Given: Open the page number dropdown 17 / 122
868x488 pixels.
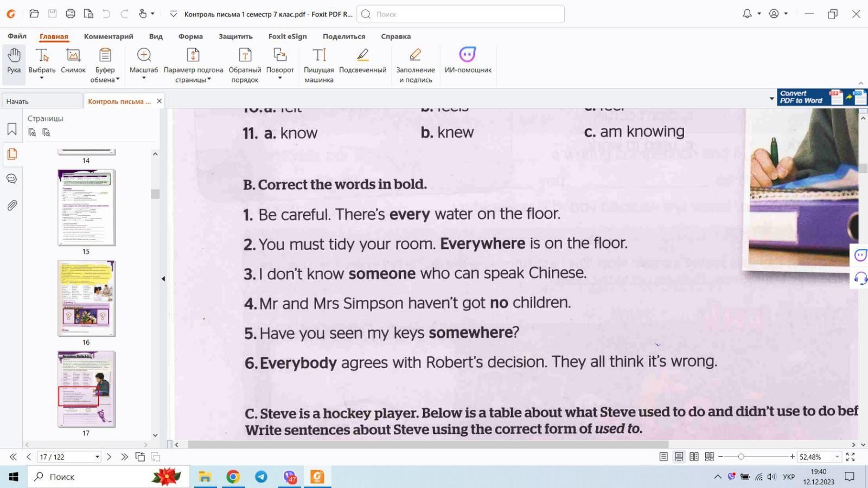Looking at the screenshot, I should pos(97,457).
